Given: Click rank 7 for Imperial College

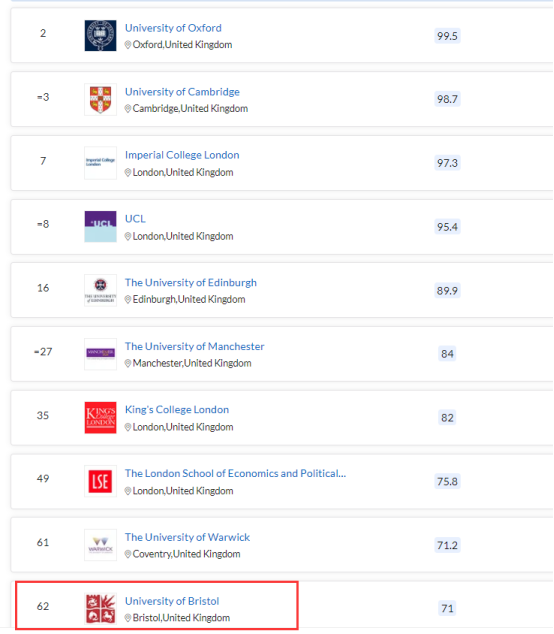Looking at the screenshot, I should tap(43, 161).
